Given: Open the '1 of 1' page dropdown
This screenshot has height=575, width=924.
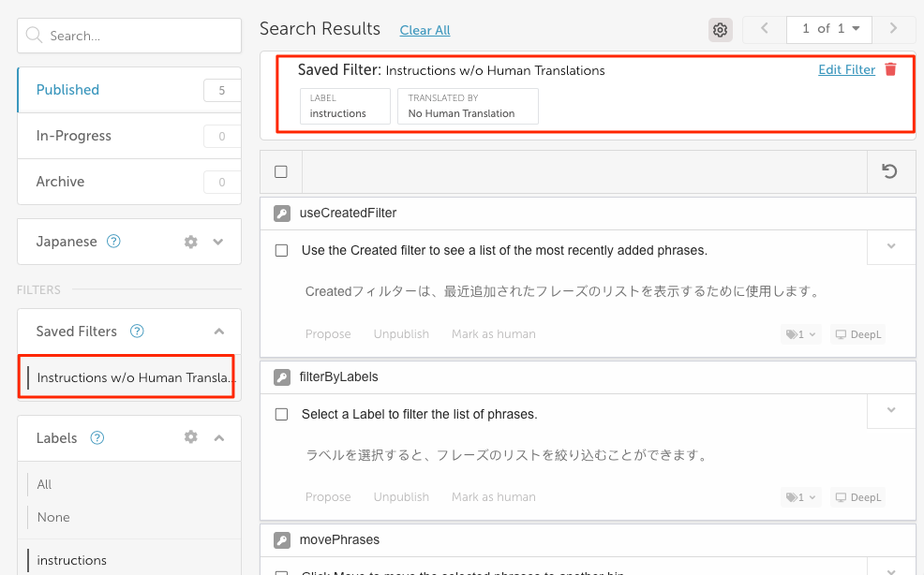Looking at the screenshot, I should tap(830, 29).
